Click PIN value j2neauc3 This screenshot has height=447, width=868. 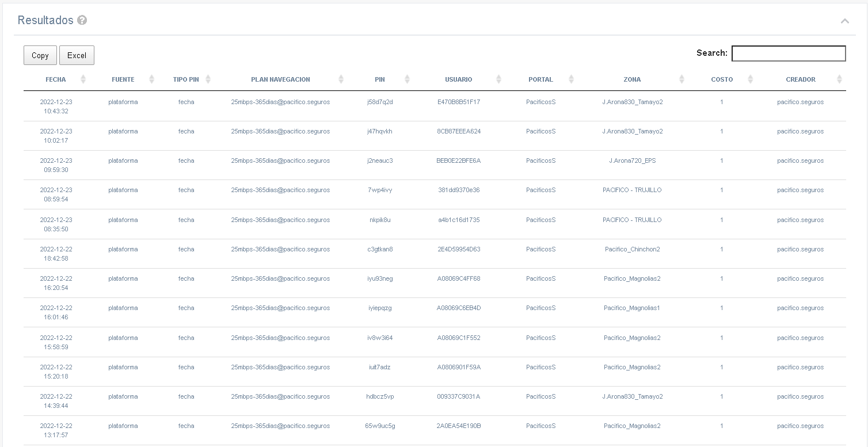[380, 161]
